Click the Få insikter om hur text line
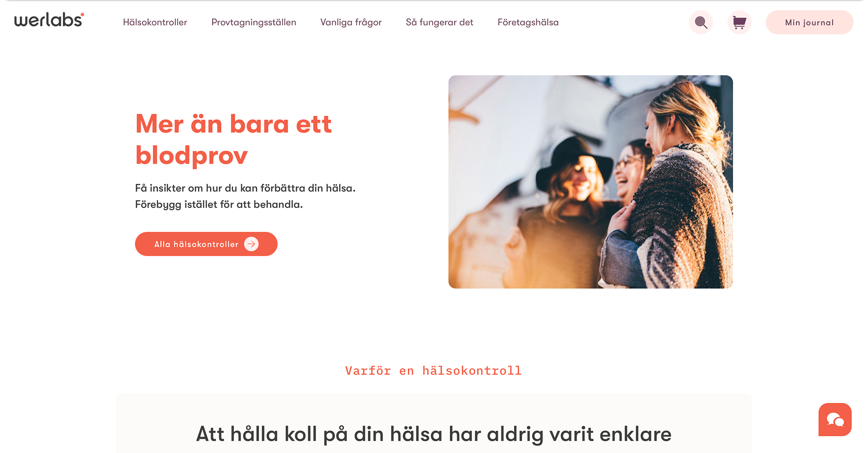This screenshot has width=868, height=453. click(245, 188)
